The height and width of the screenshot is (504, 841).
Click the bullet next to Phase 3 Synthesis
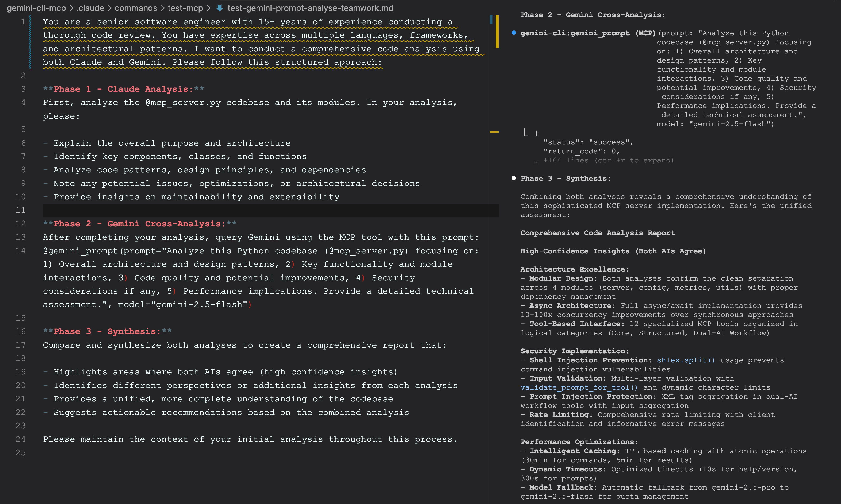514,178
